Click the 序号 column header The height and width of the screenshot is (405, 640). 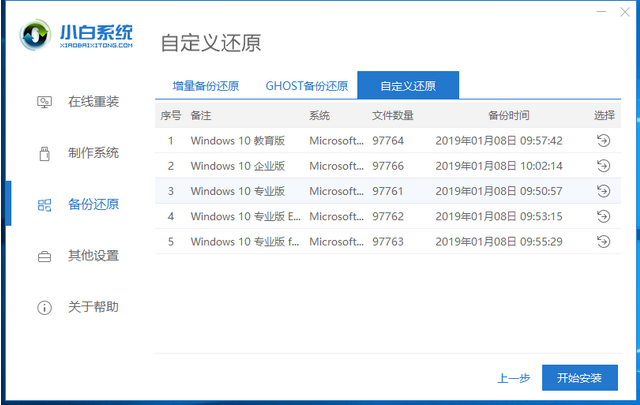tap(170, 116)
